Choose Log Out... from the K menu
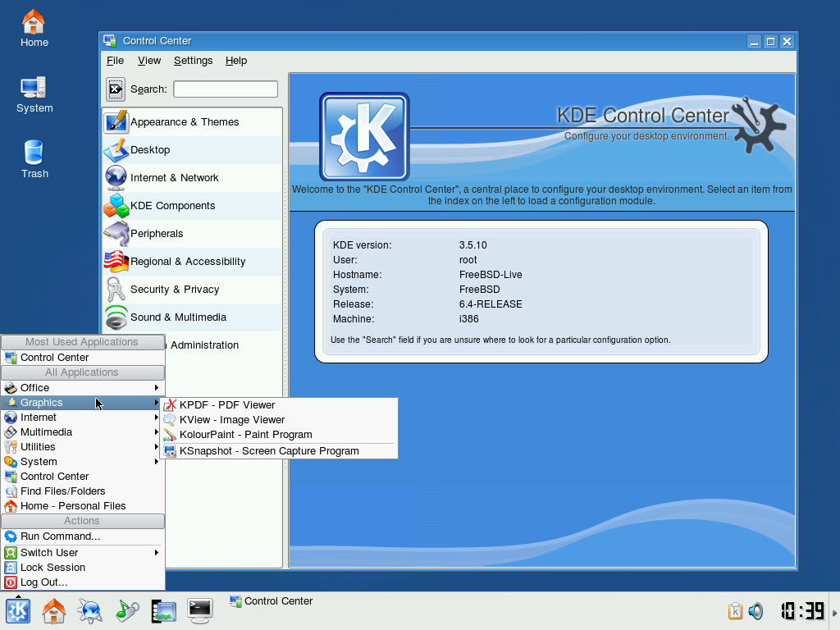This screenshot has width=840, height=630. pyautogui.click(x=44, y=582)
